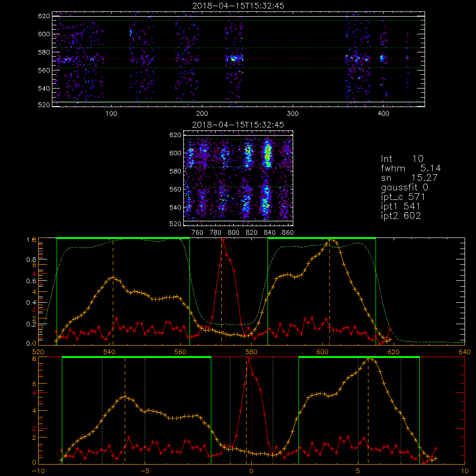Click the '0.8' y-axis label of profile plot
The image size is (476, 476).
[x=31, y=259]
